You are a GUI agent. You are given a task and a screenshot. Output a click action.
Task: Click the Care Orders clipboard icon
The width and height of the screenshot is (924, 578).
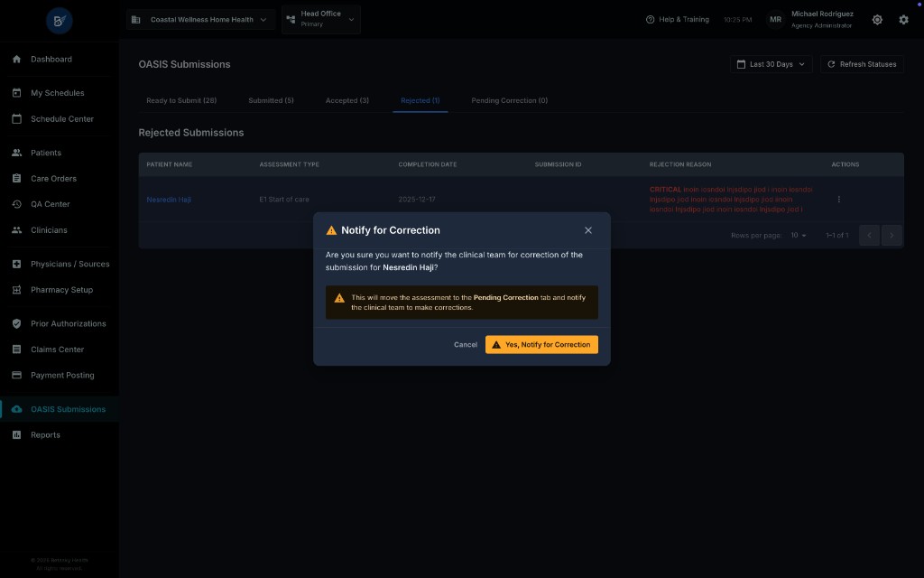tap(16, 178)
